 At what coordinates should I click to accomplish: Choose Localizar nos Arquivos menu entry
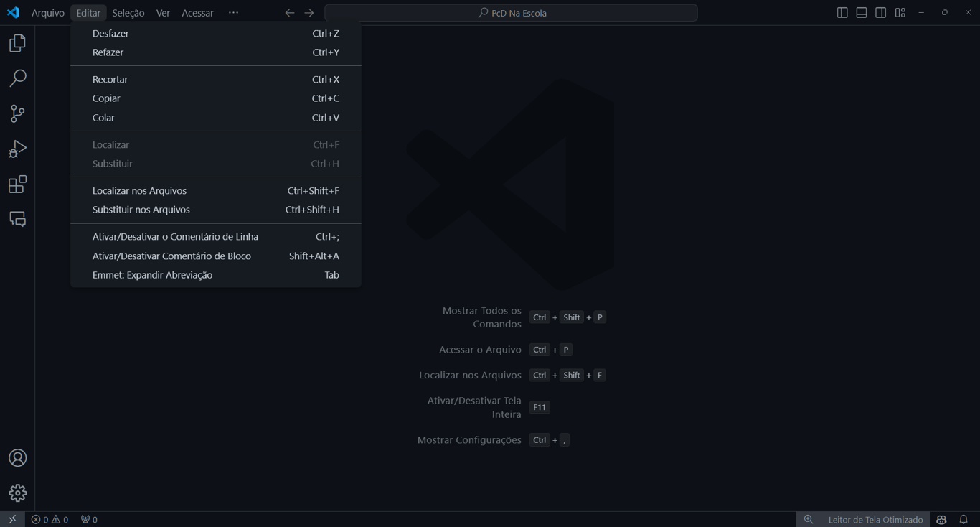[x=216, y=190]
